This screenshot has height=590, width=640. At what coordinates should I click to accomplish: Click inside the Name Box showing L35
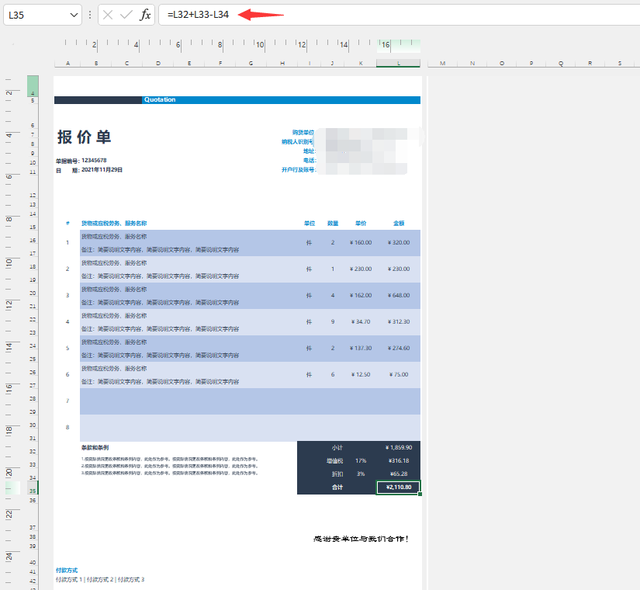click(37, 15)
